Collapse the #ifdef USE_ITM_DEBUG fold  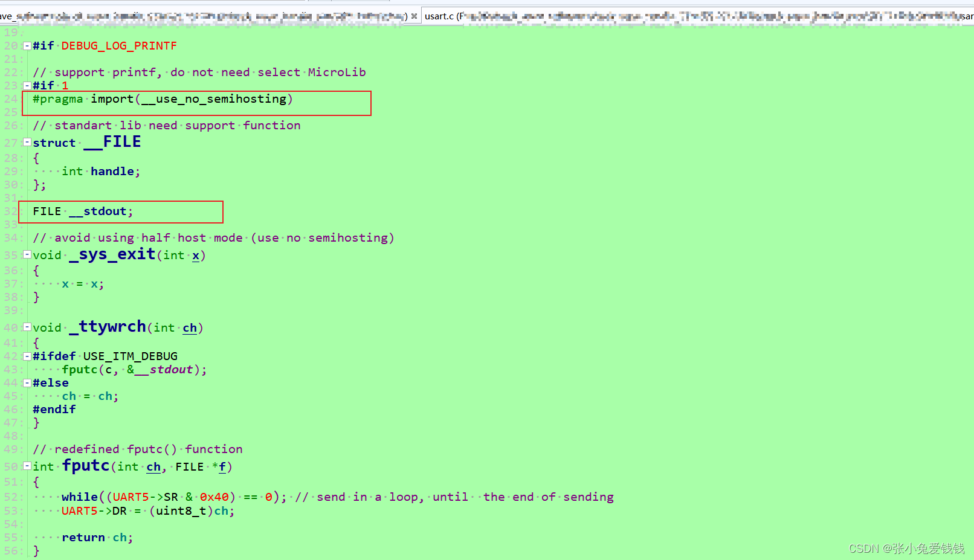(x=27, y=356)
